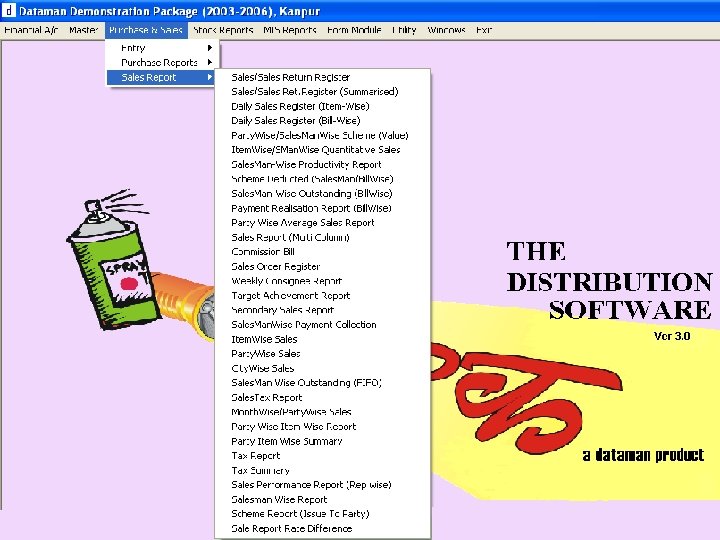The height and width of the screenshot is (540, 720).
Task: Select Commission Bill
Action: pyautogui.click(x=322, y=252)
